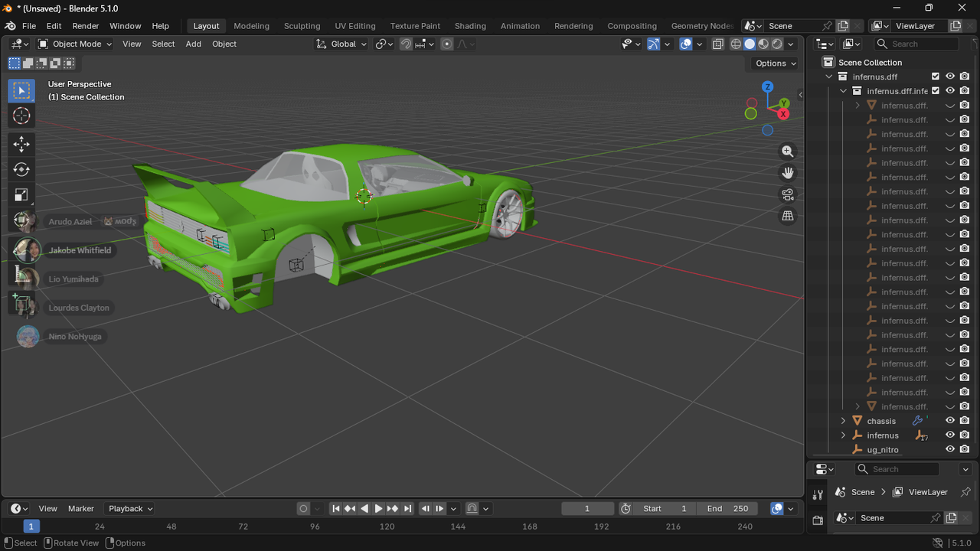Screen dimensions: 980x551
Task: Click the Scene Collection icon in the outliner
Action: (x=828, y=62)
